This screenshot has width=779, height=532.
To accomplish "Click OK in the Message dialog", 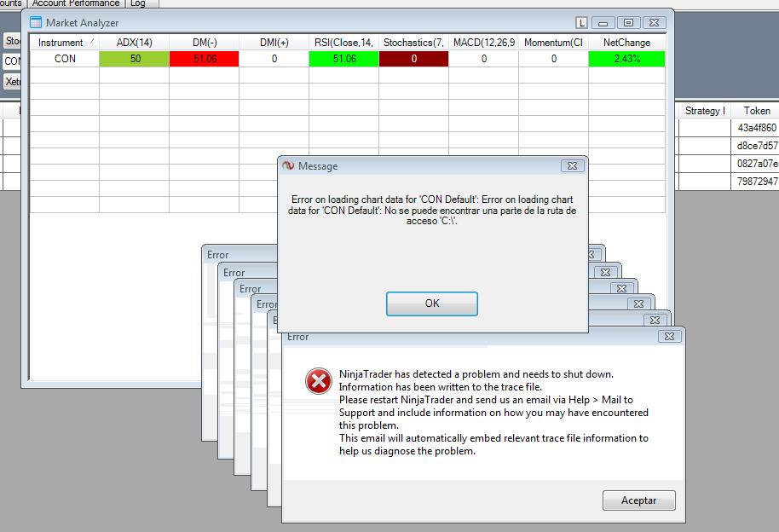I will coord(432,304).
